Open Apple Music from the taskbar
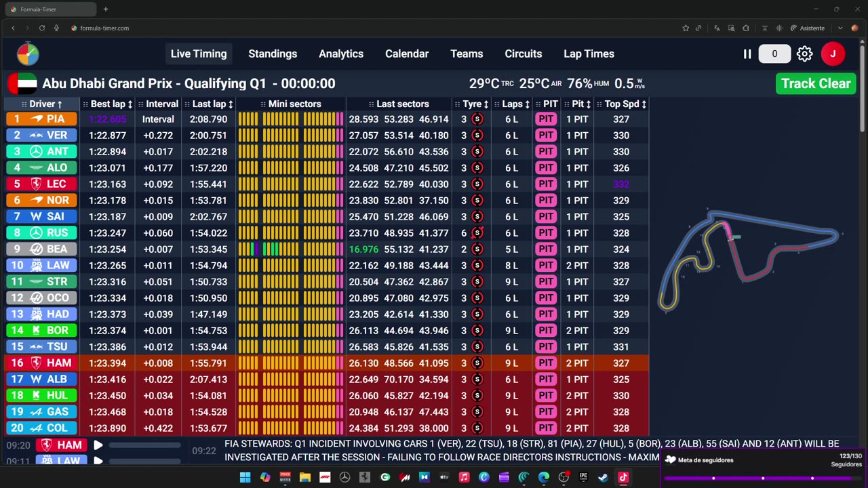Image resolution: width=868 pixels, height=488 pixels. (x=464, y=477)
